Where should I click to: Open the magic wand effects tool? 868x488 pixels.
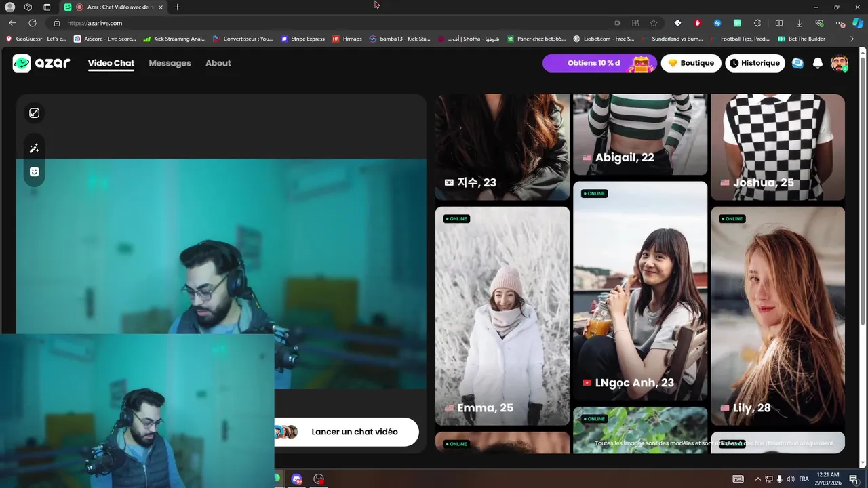(35, 148)
